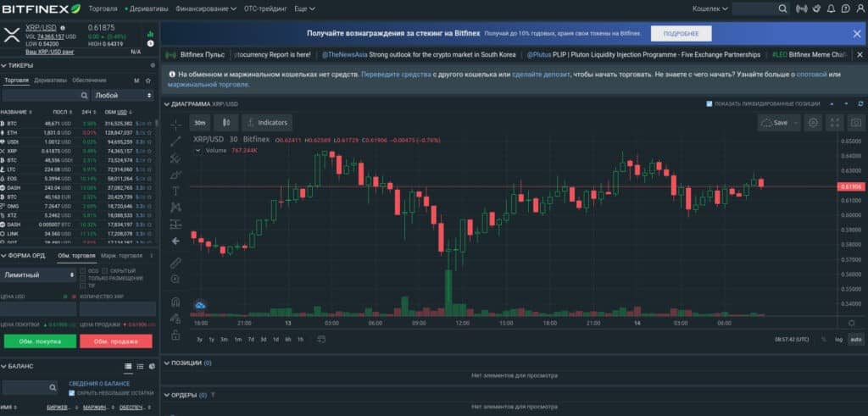868x416 pixels.
Task: Open the candlestick chart style icon
Action: (x=226, y=122)
